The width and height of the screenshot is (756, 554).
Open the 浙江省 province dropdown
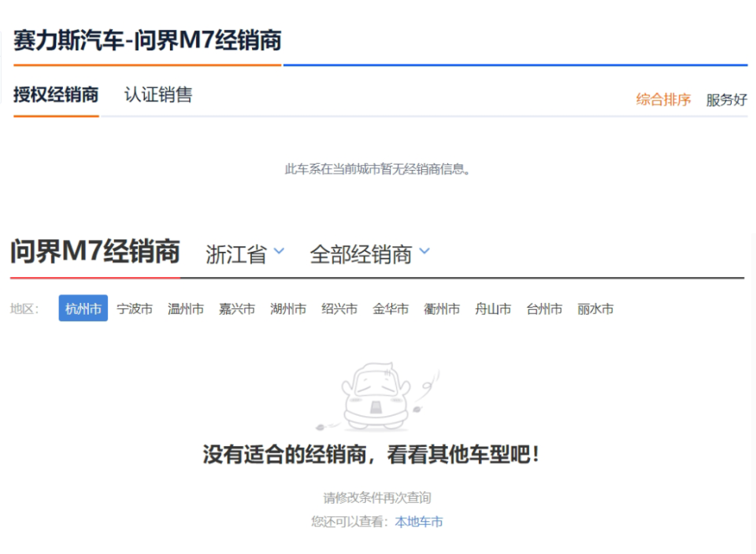coord(245,254)
